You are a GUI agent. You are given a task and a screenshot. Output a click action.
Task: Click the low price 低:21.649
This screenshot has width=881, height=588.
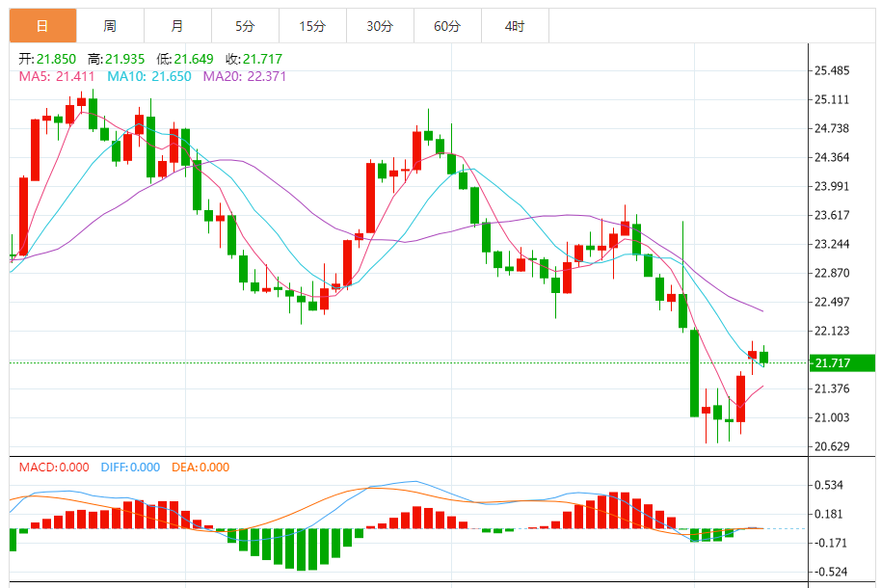click(x=185, y=59)
